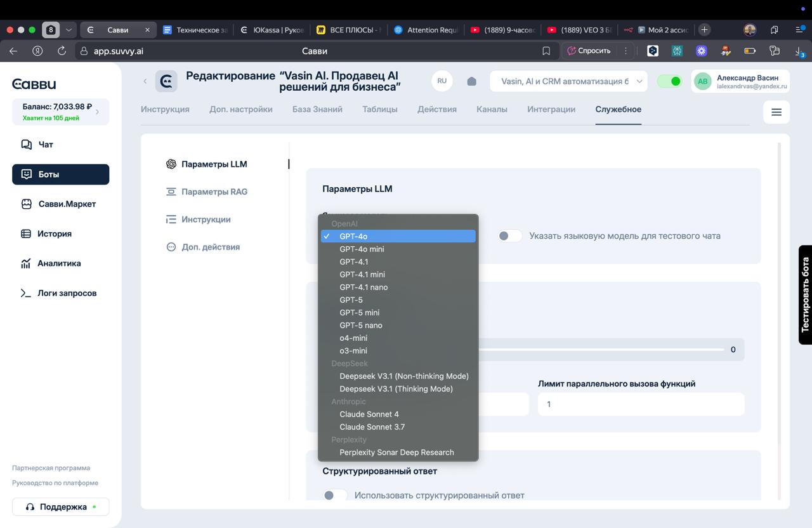Open Руководство по платформе link

tap(55, 483)
